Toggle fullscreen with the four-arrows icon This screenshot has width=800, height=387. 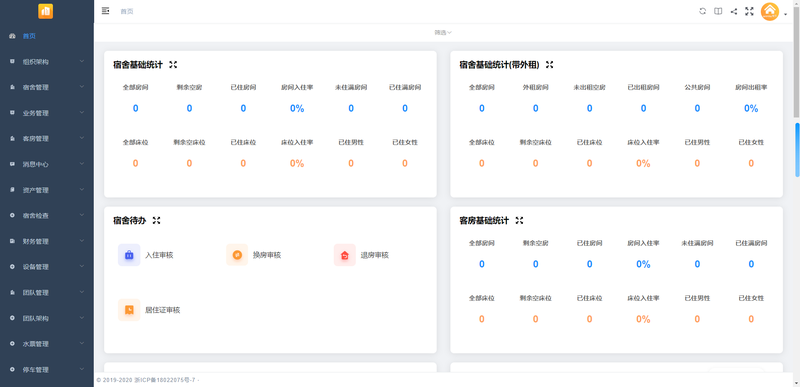point(749,11)
